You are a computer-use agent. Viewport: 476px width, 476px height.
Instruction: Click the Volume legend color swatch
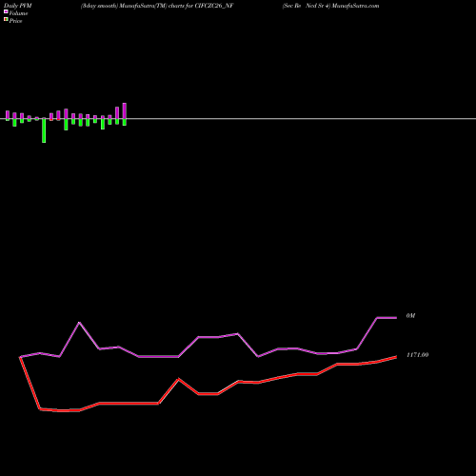6,11
